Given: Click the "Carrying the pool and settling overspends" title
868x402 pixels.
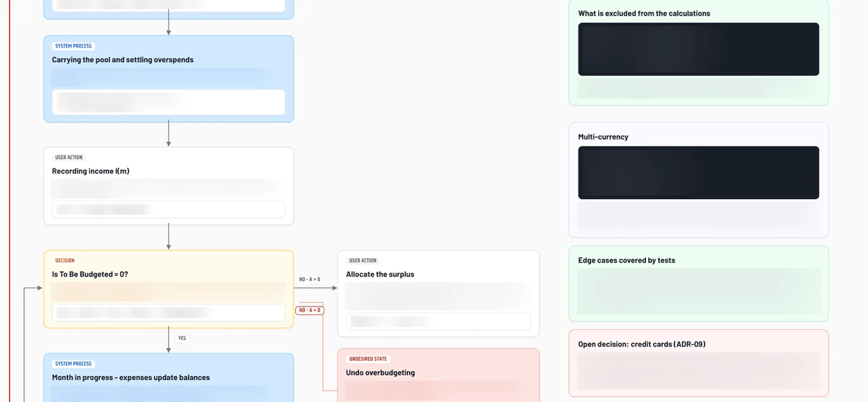Looking at the screenshot, I should pos(123,60).
